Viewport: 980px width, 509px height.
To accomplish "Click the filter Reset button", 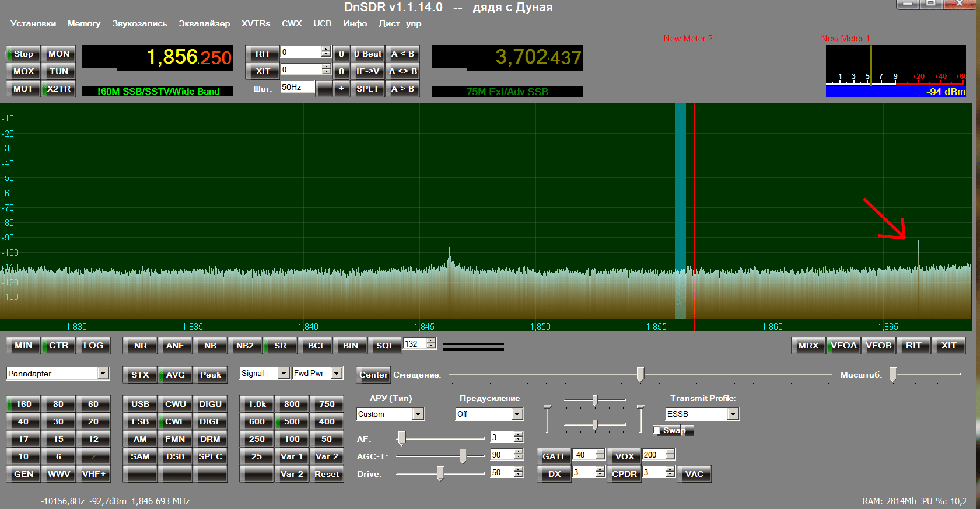I will click(327, 474).
